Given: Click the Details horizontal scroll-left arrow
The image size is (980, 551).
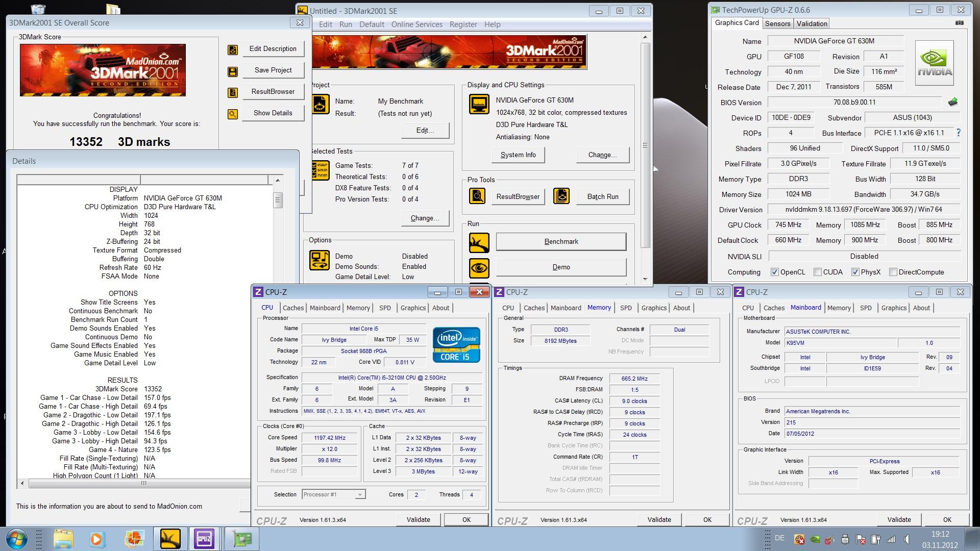Looking at the screenshot, I should pos(22,483).
